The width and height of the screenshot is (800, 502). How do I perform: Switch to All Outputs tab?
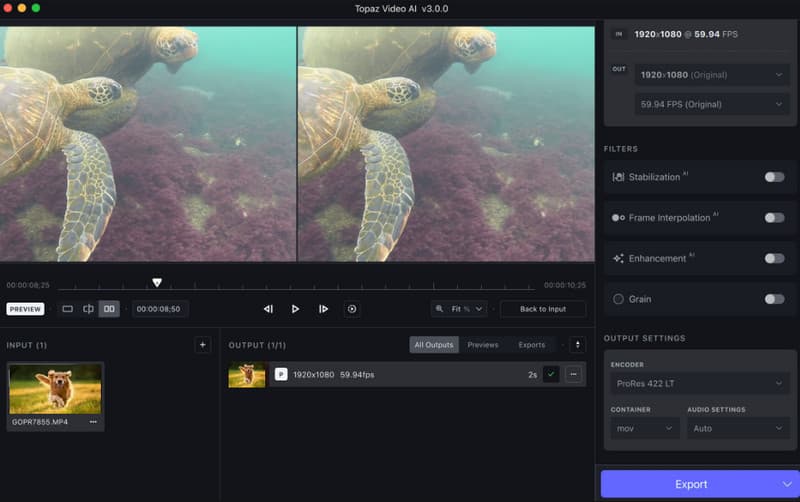coord(434,345)
